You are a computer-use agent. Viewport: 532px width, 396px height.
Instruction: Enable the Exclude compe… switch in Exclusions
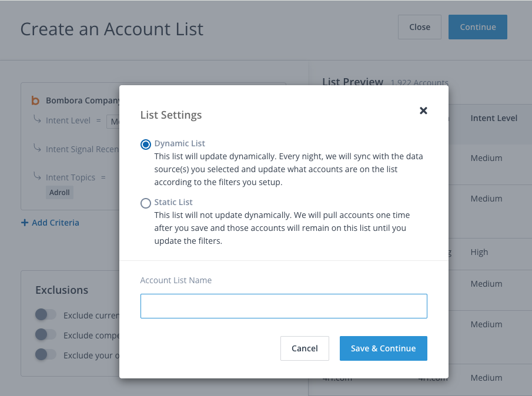(x=46, y=335)
